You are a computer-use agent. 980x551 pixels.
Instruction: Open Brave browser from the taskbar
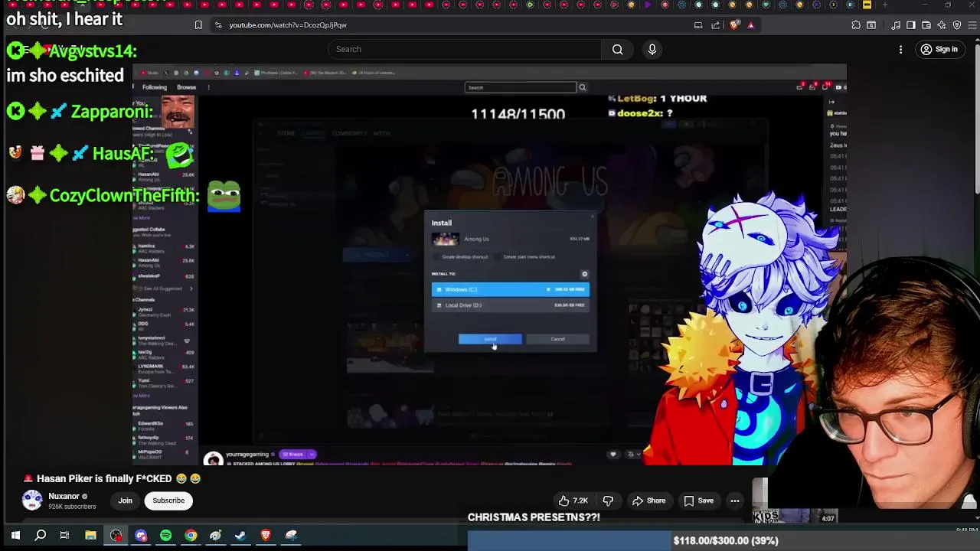pos(266,535)
